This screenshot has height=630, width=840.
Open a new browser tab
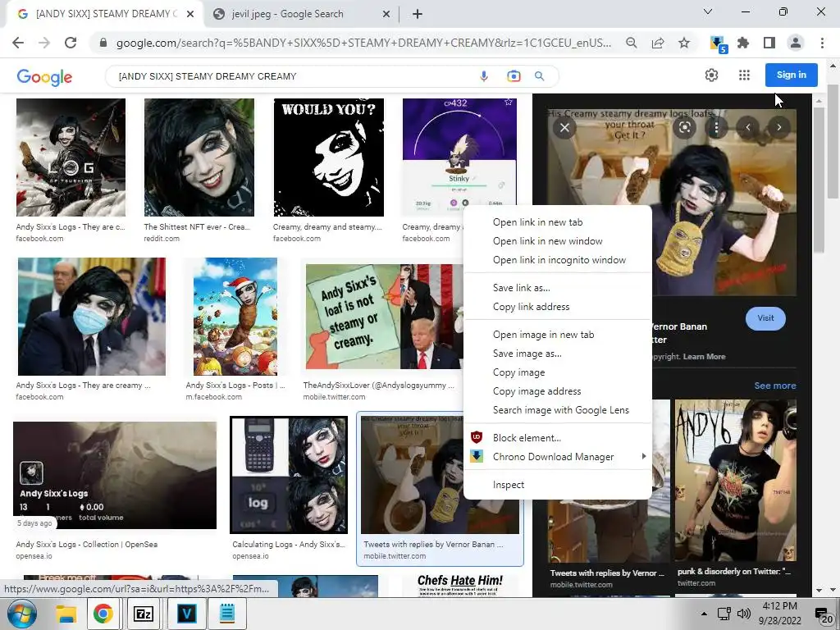point(418,14)
